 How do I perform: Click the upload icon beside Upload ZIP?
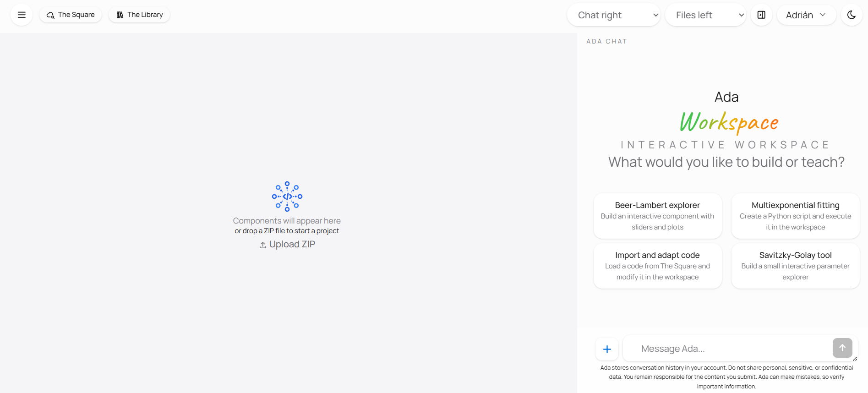coord(262,245)
